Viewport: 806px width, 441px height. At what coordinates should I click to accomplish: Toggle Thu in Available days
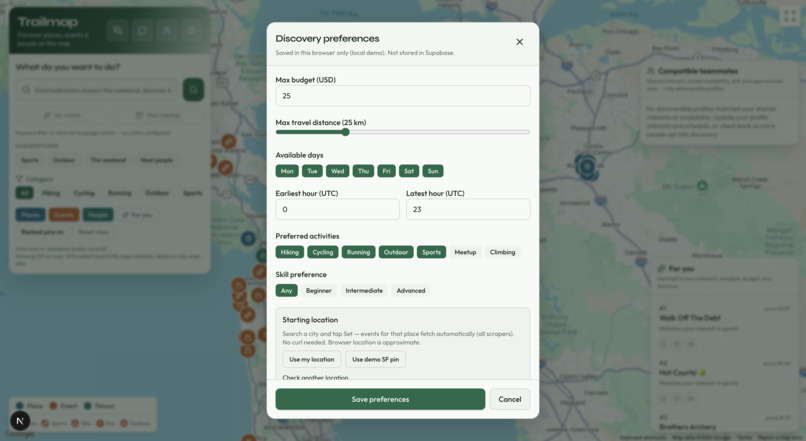363,171
